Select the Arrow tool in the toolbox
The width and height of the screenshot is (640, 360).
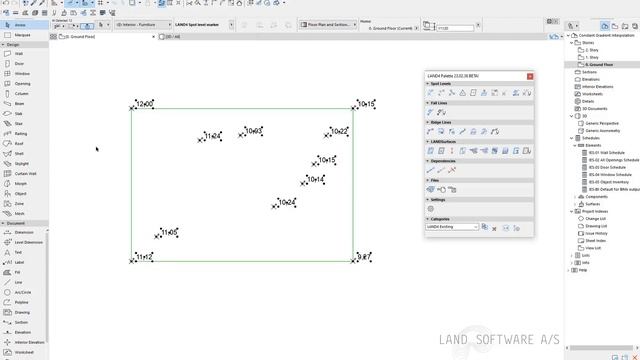tap(24, 25)
